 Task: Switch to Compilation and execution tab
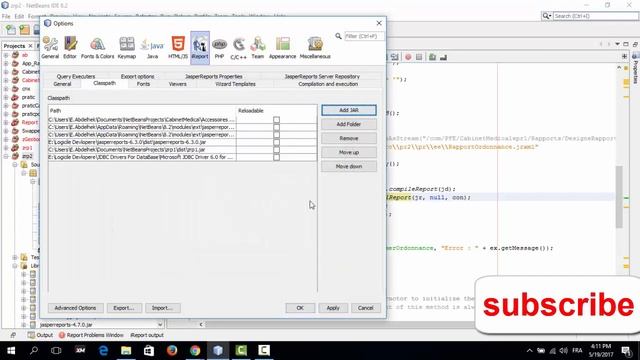pyautogui.click(x=328, y=84)
